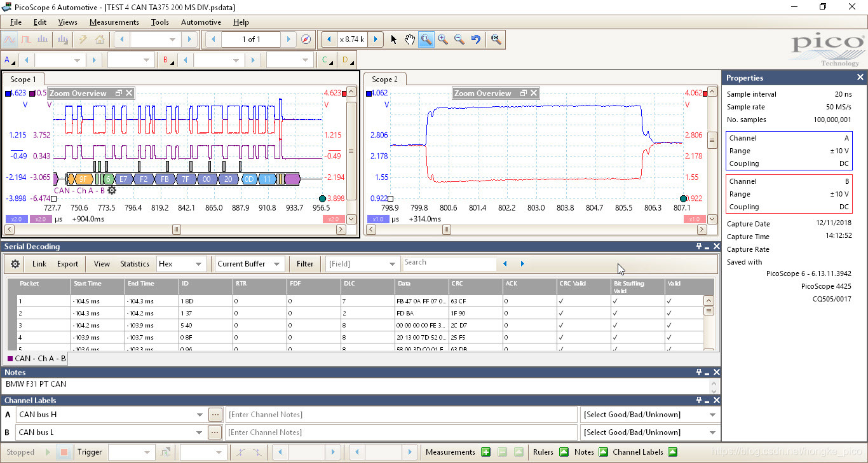Open the Views menu
Image resolution: width=868 pixels, height=463 pixels.
click(x=67, y=22)
